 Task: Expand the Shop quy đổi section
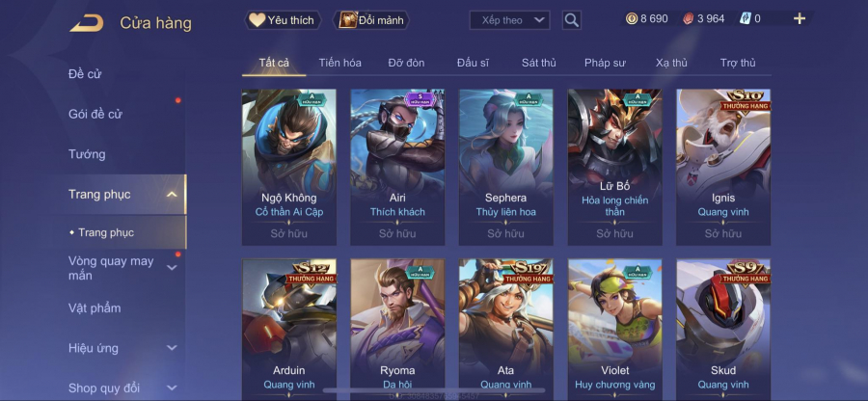click(x=172, y=388)
